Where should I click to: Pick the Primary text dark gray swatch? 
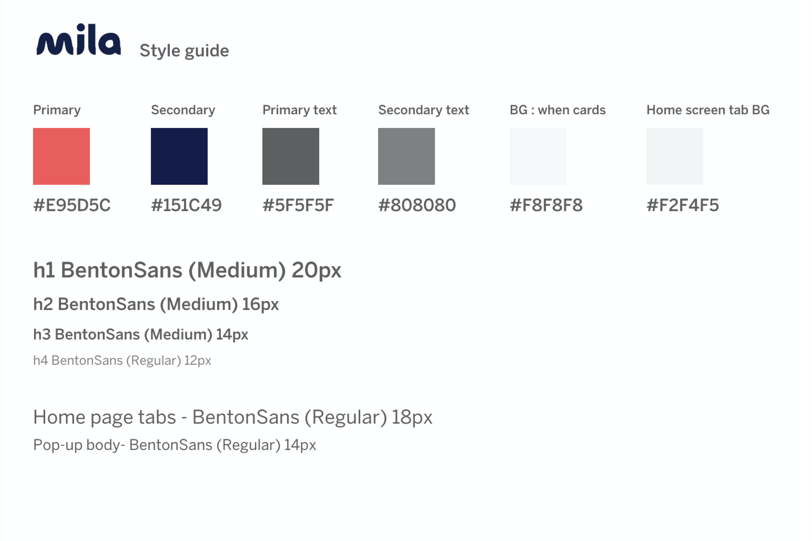[291, 156]
